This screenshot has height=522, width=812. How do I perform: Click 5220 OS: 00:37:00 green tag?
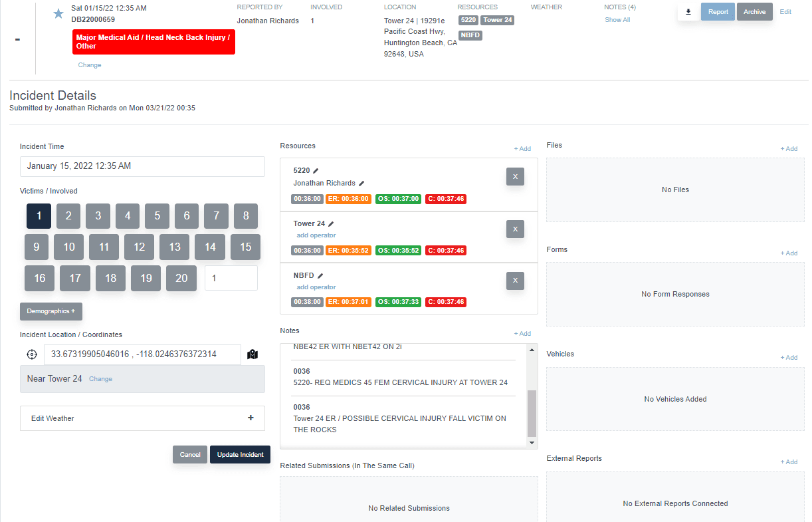point(398,199)
